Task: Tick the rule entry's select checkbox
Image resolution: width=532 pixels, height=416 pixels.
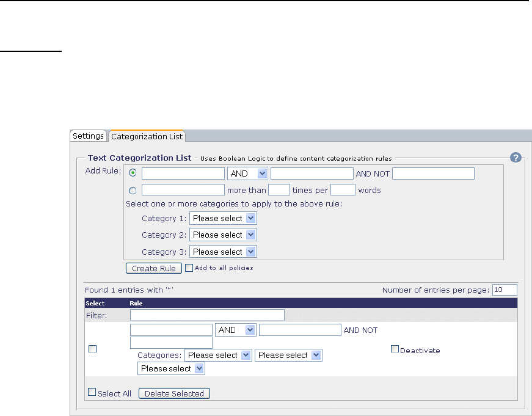Action: (92, 349)
